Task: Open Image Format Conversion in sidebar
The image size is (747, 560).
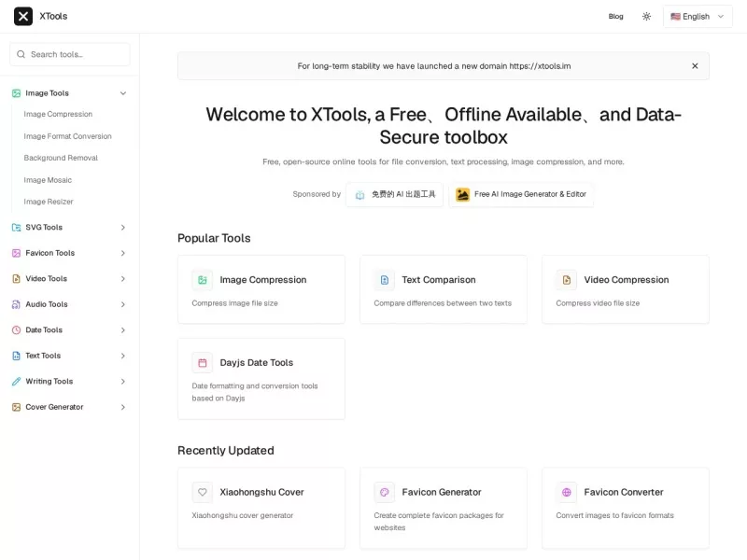Action: [x=67, y=136]
